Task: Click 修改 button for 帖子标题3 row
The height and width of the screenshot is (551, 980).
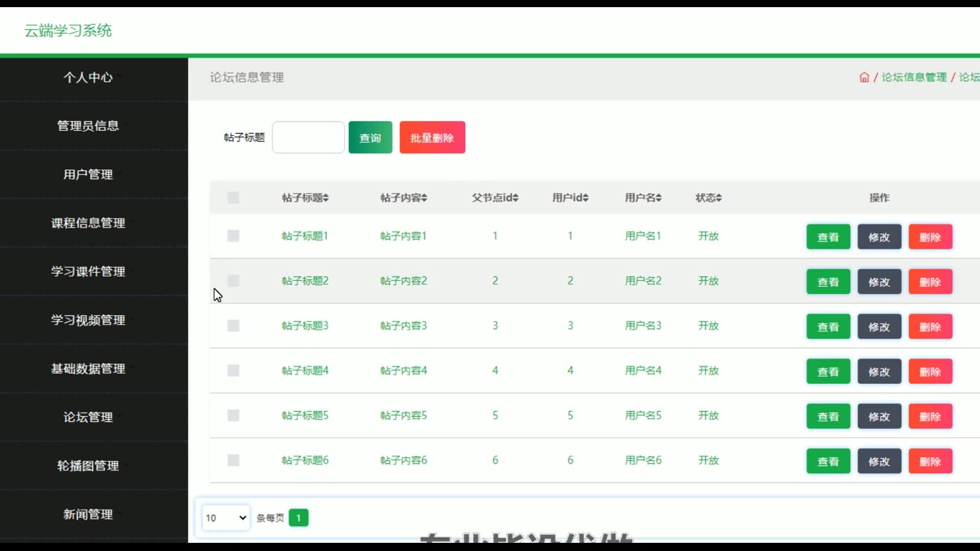Action: point(879,327)
